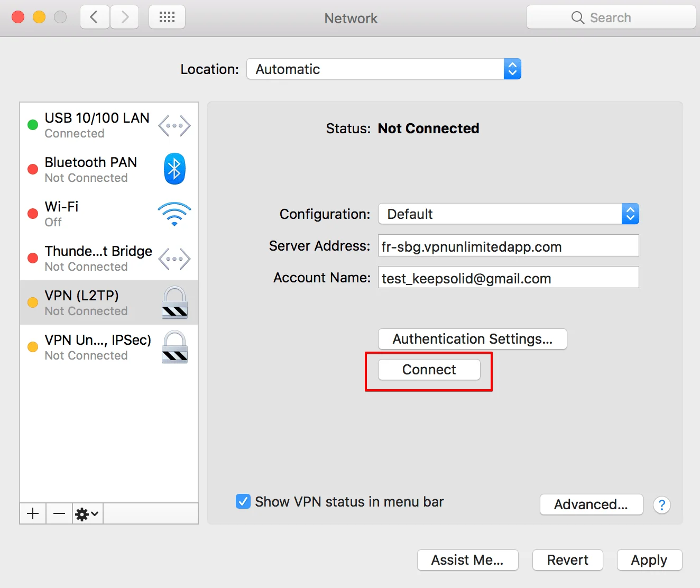Open help with the question mark button

tap(661, 505)
